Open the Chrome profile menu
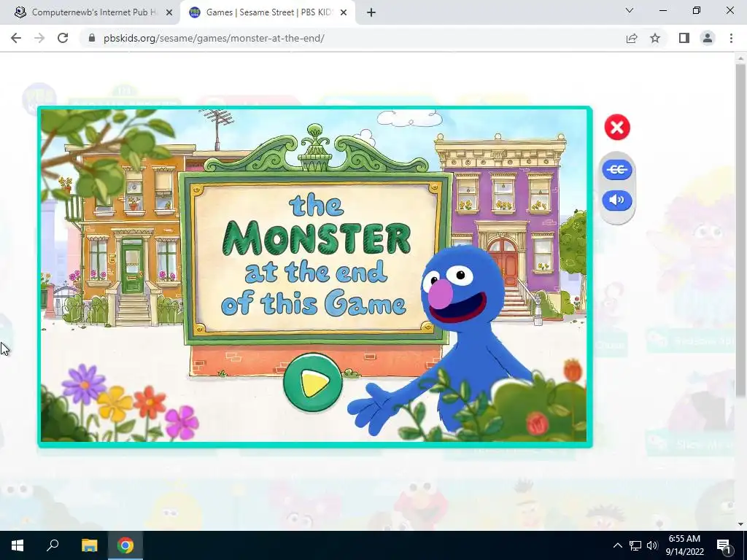747x560 pixels. point(708,38)
